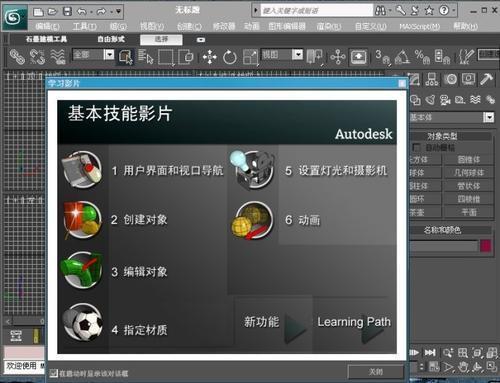Open the 创建(C) menu
Image resolution: width=500 pixels, height=383 pixels.
point(189,26)
